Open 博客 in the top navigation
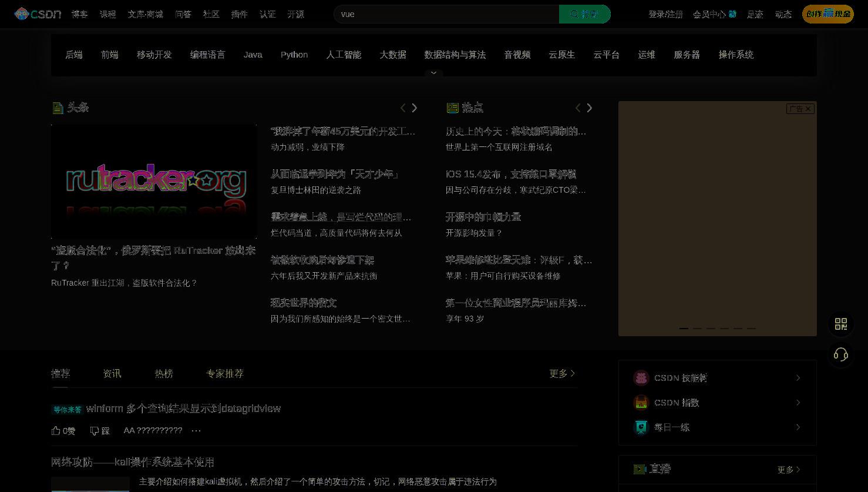This screenshot has width=868, height=492. coord(80,14)
